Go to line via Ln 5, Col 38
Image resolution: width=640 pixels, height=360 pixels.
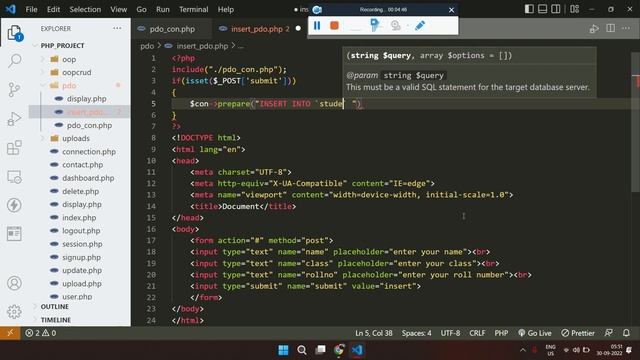pos(374,333)
